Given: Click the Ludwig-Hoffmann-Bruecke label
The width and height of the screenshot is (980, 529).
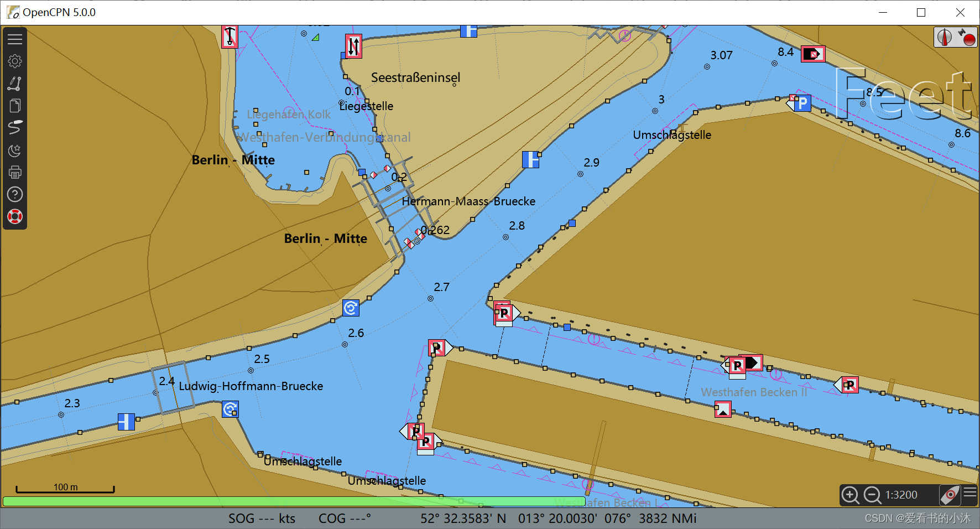Looking at the screenshot, I should [251, 386].
